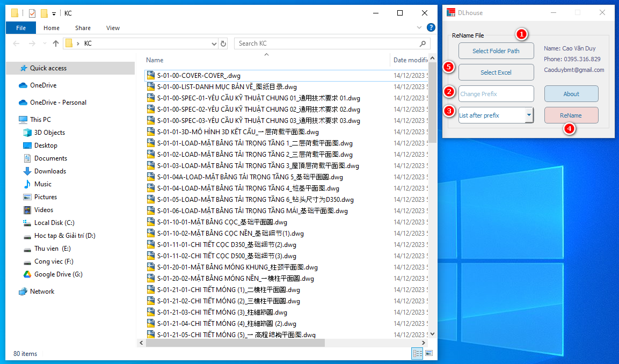Select the Details view layout icon
This screenshot has height=364, width=619.
coord(417,353)
